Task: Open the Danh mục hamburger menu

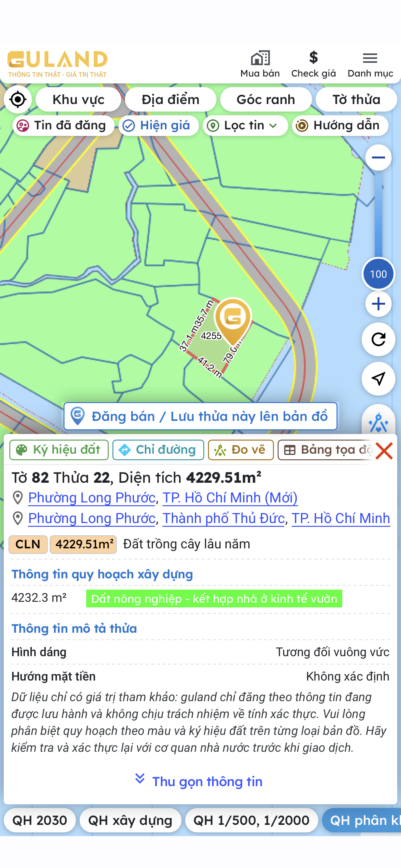Action: pyautogui.click(x=370, y=64)
